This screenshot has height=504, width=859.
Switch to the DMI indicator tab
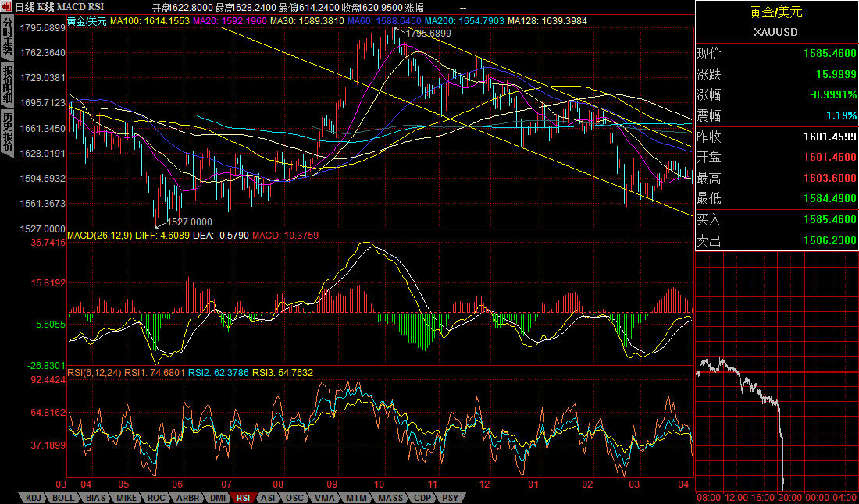point(218,498)
